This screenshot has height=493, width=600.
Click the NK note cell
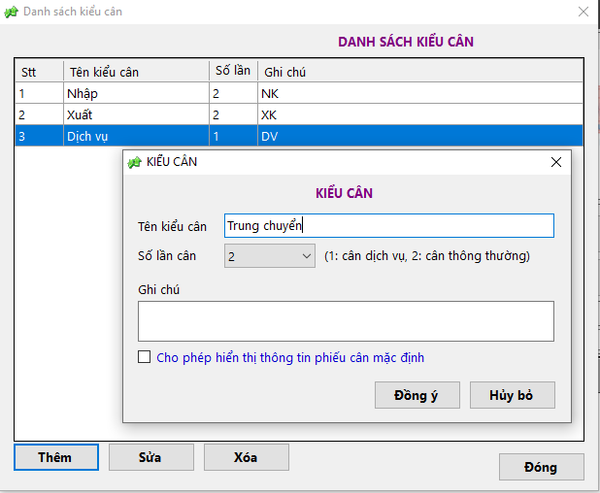[420, 93]
